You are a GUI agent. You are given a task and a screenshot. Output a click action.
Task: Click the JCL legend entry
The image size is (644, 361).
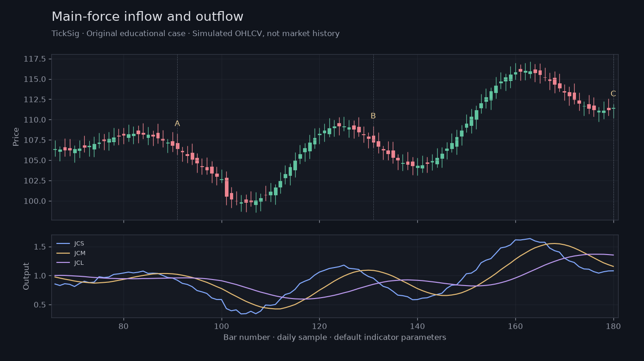pos(70,263)
